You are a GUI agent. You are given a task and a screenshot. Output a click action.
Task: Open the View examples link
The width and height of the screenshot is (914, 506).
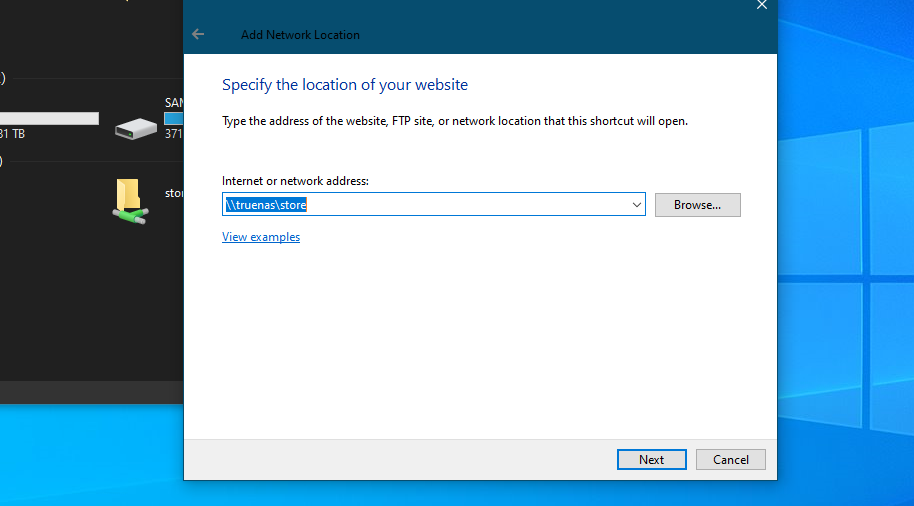(x=261, y=237)
